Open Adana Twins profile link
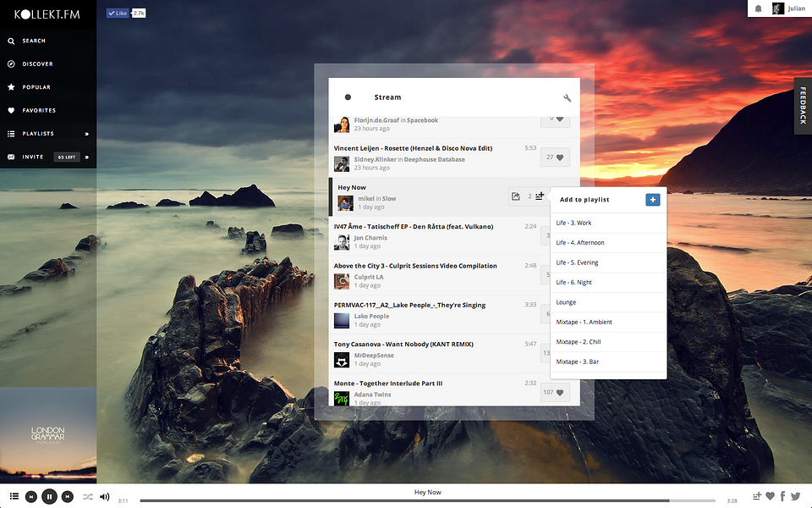Image resolution: width=812 pixels, height=508 pixels. 372,395
